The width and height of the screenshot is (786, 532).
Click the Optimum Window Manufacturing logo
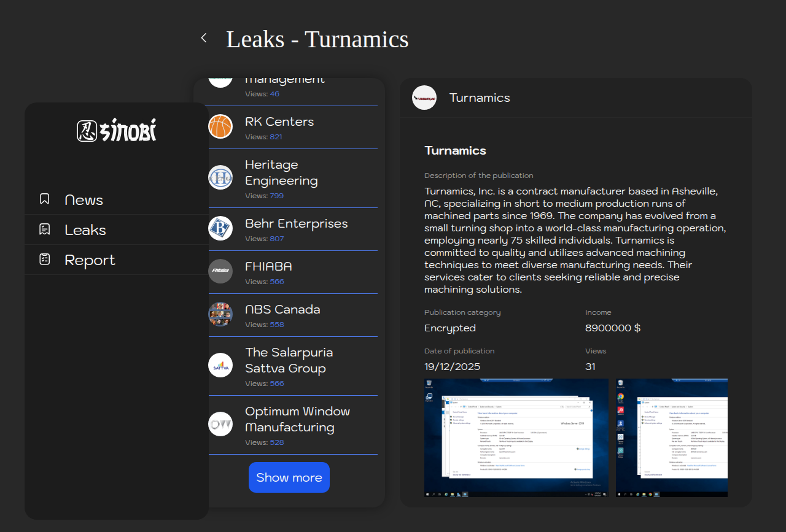[220, 424]
